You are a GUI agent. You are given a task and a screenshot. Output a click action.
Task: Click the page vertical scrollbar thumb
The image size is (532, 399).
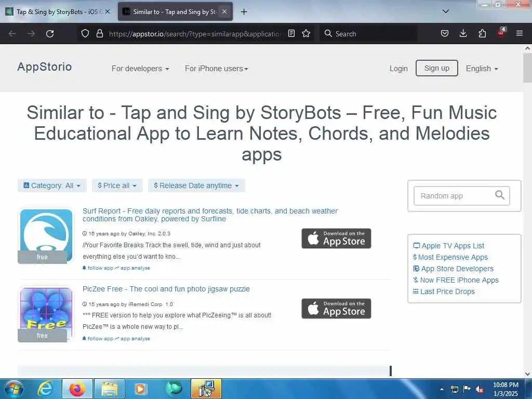click(527, 68)
